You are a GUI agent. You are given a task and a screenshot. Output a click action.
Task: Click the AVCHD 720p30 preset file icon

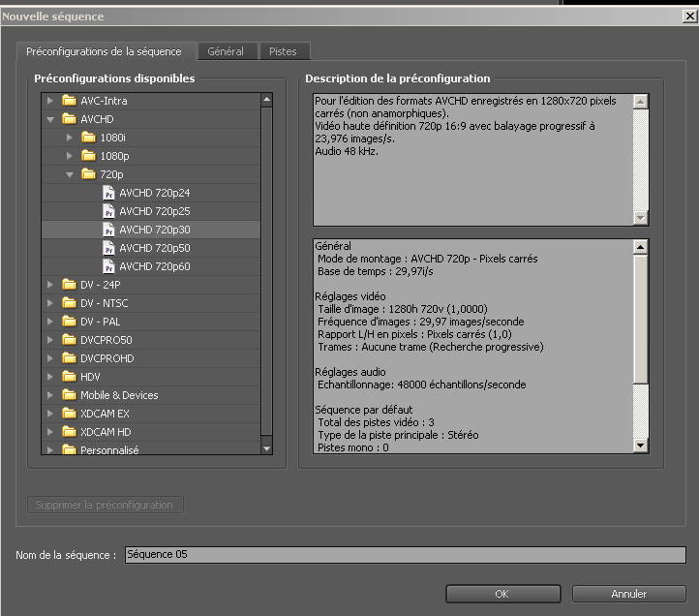coord(108,230)
